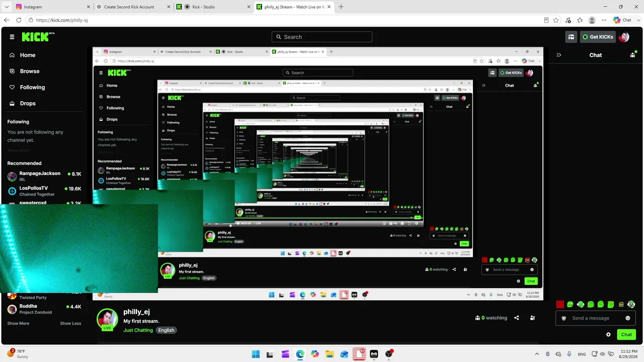Switch to the Instagram tab
The image size is (644, 362).
(52, 7)
